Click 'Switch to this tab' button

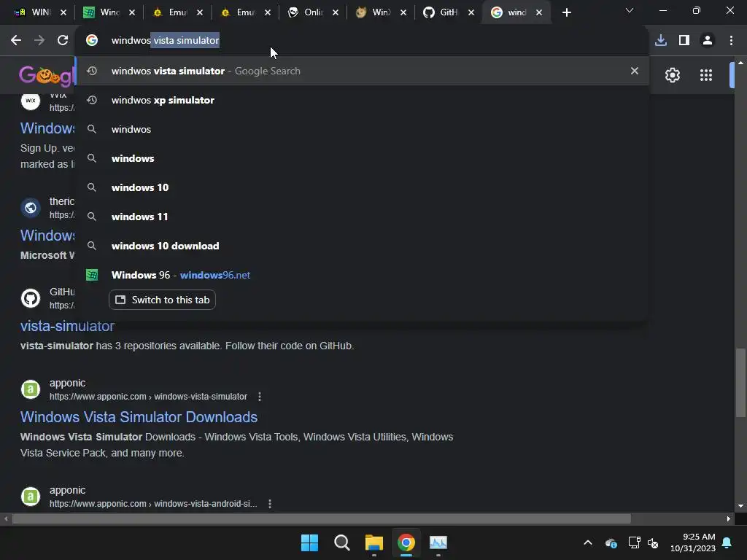click(x=162, y=300)
